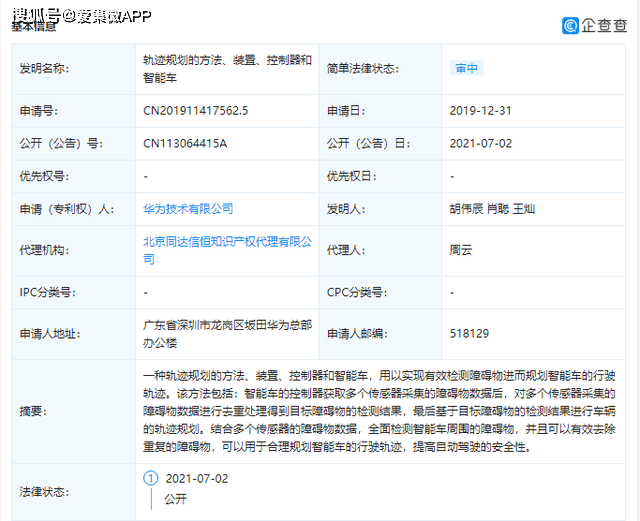The image size is (640, 521).
Task: Click the 发明人 label cell
Action: click(x=380, y=209)
